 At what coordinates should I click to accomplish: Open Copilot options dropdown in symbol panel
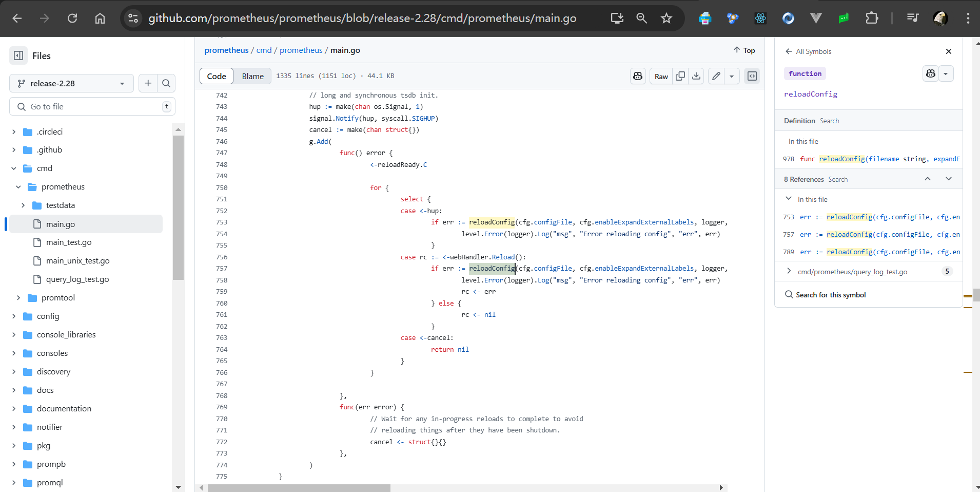[x=946, y=73]
